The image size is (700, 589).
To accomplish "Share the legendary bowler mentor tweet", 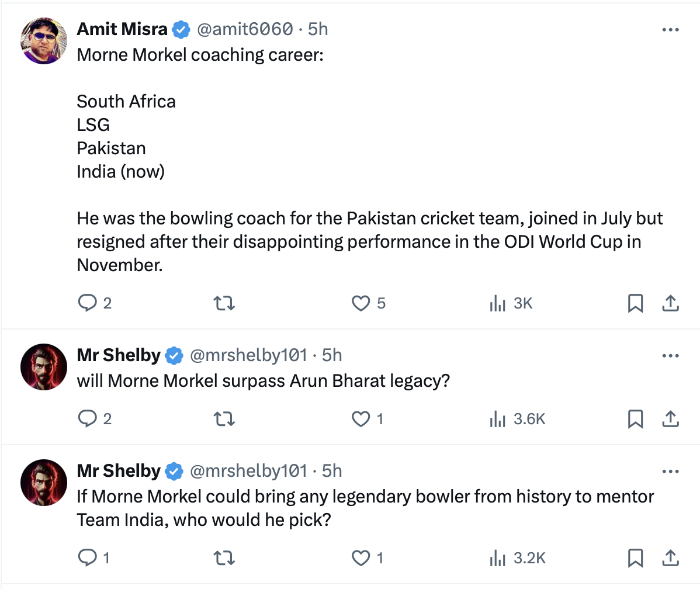I will tap(670, 558).
